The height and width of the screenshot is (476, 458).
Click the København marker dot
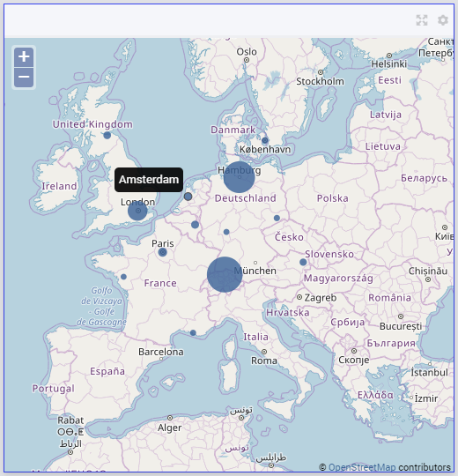click(265, 140)
